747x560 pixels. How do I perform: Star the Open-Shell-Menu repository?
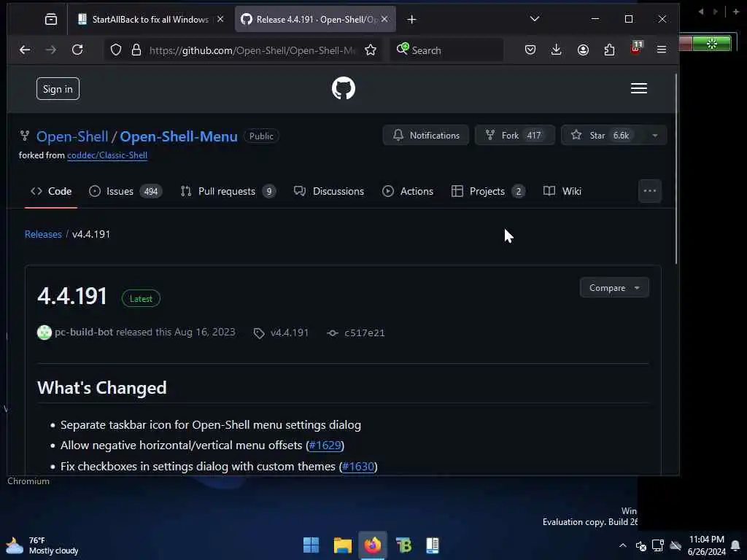pos(602,135)
